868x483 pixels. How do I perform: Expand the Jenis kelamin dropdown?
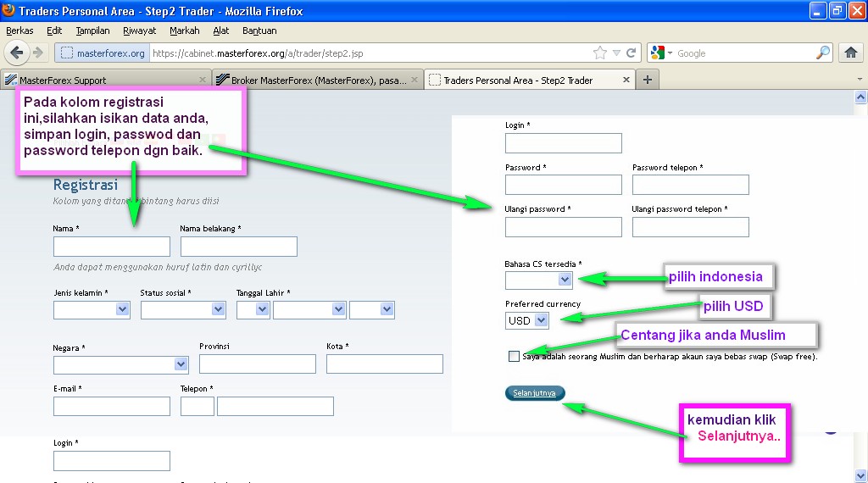point(92,310)
